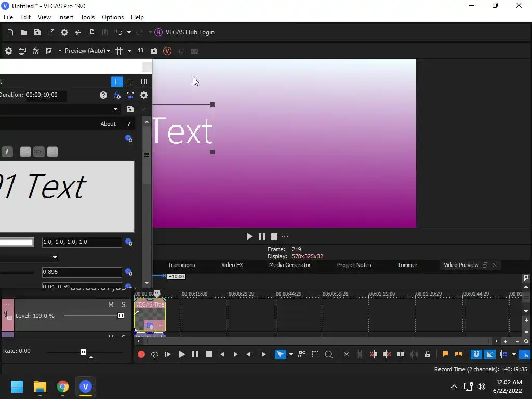The image size is (532, 399).
Task: Switch to the Transitions tab
Action: tap(181, 265)
